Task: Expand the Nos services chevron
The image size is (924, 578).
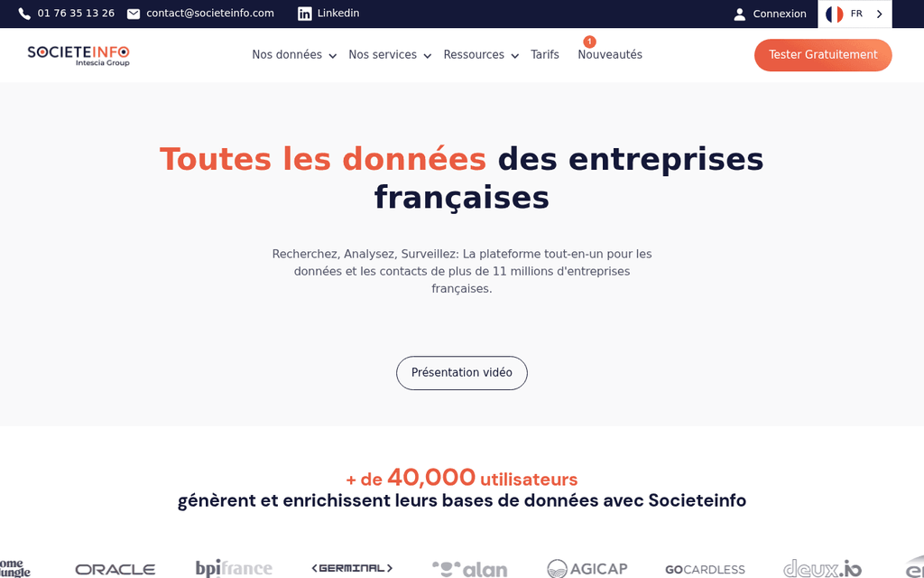Action: pos(427,55)
